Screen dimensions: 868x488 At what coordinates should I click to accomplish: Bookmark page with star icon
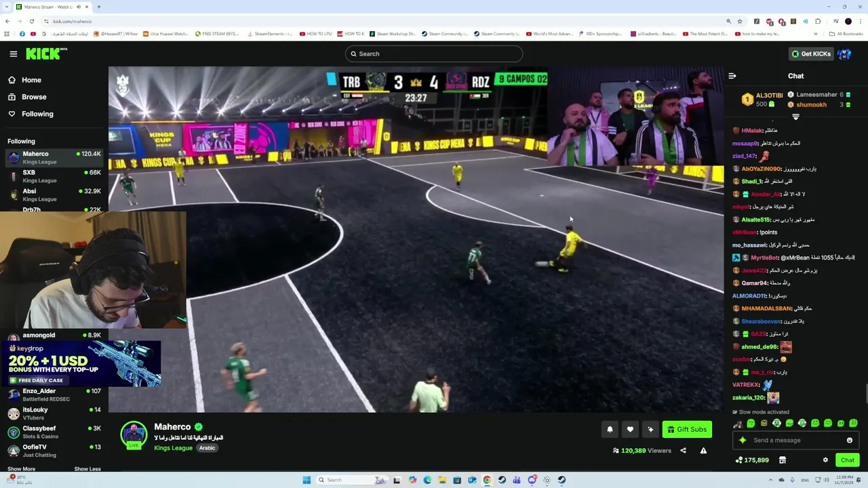click(740, 21)
